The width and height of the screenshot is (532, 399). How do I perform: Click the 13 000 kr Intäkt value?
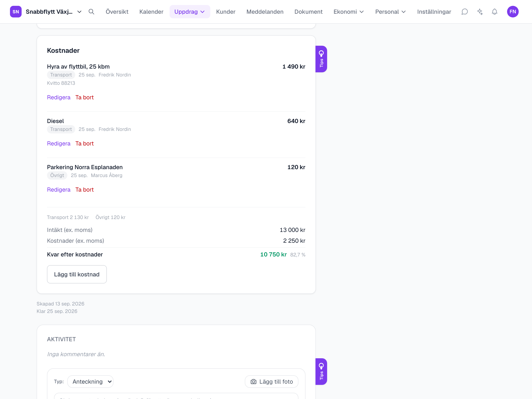[292, 230]
